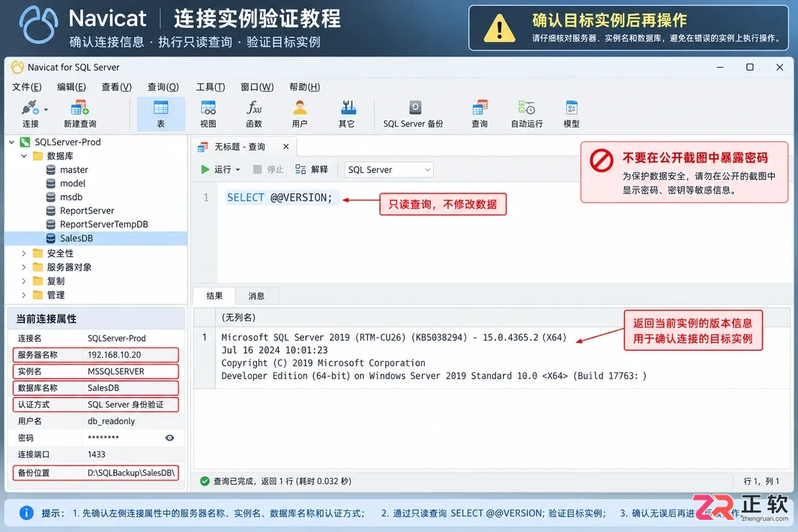Open the 连接 toolbar dropdown arrow

click(x=46, y=110)
